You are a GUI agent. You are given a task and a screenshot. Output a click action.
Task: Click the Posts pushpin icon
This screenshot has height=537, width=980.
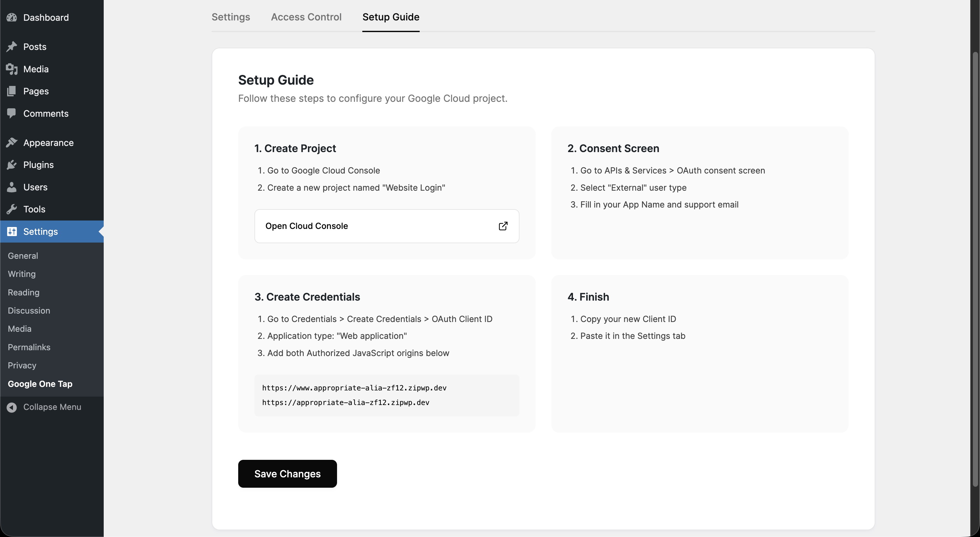click(12, 47)
